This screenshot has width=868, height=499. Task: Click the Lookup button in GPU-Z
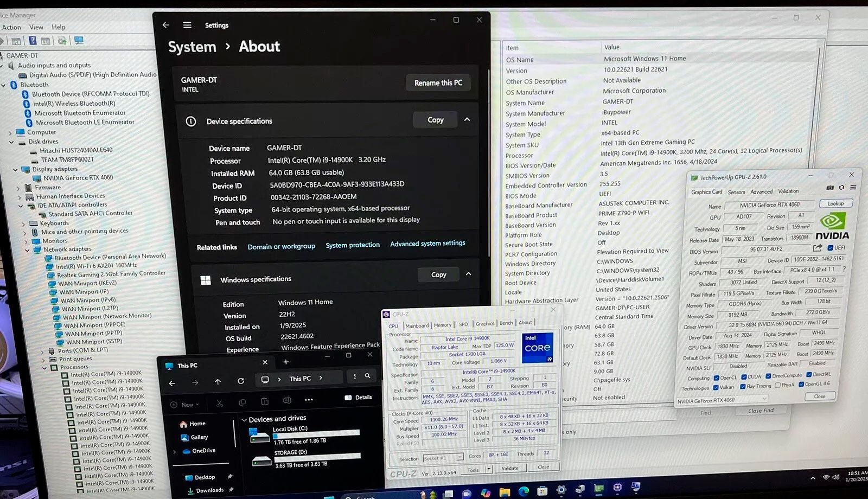835,203
